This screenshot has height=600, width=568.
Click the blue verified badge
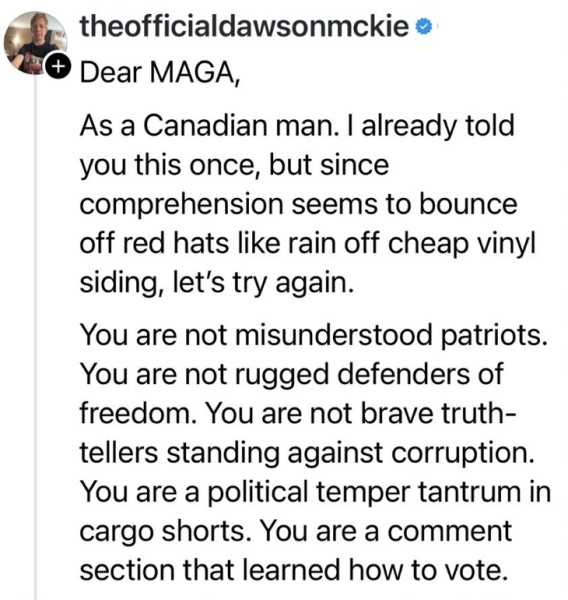pos(424,27)
